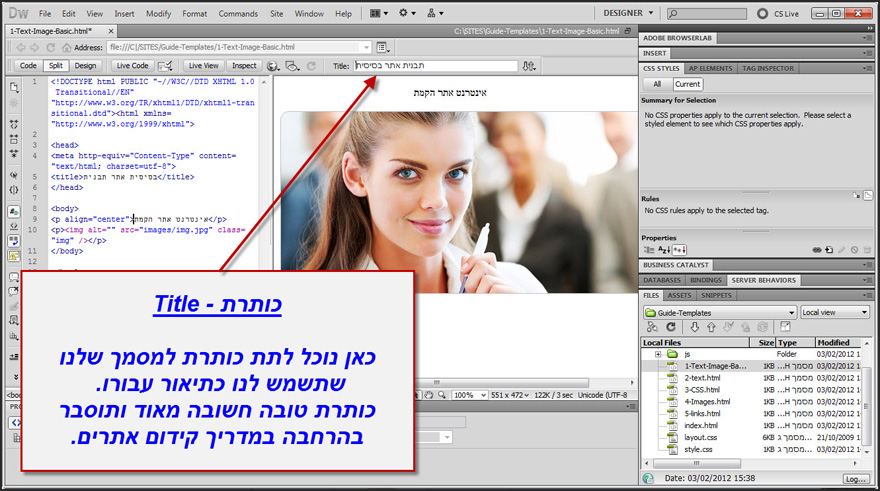This screenshot has width=880, height=491.
Task: Switch to the AP Elements tab
Action: (710, 68)
